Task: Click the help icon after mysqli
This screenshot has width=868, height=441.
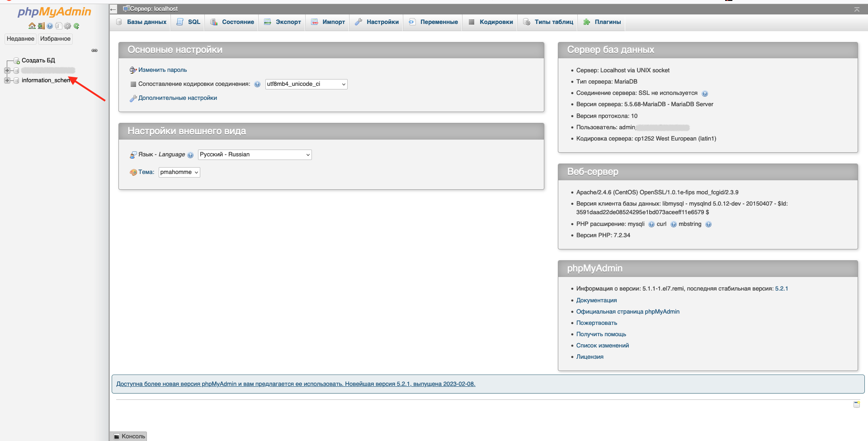Action: point(651,225)
